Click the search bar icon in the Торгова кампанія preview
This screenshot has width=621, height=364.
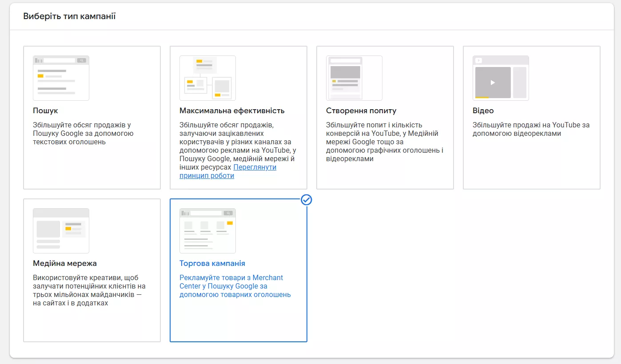[x=227, y=213]
